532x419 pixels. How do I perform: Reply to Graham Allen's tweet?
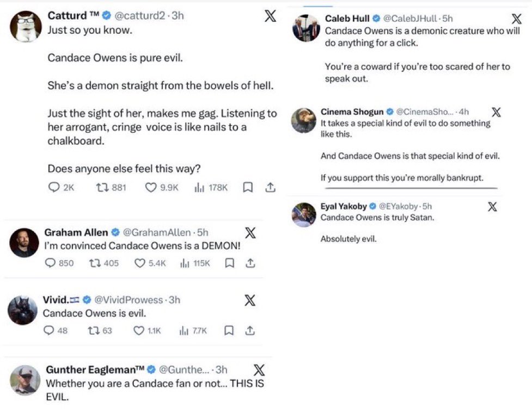click(50, 263)
